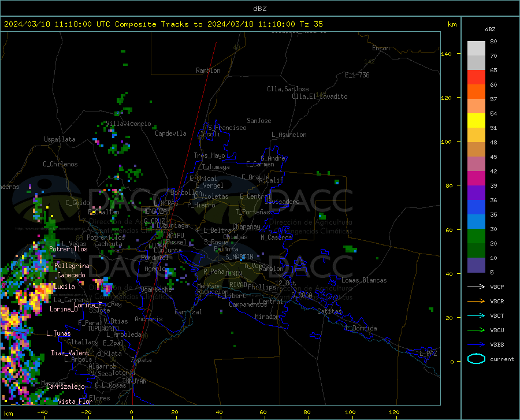Pick the light gray 80 dBZ swatch
The height and width of the screenshot is (420, 520).
coord(476,48)
